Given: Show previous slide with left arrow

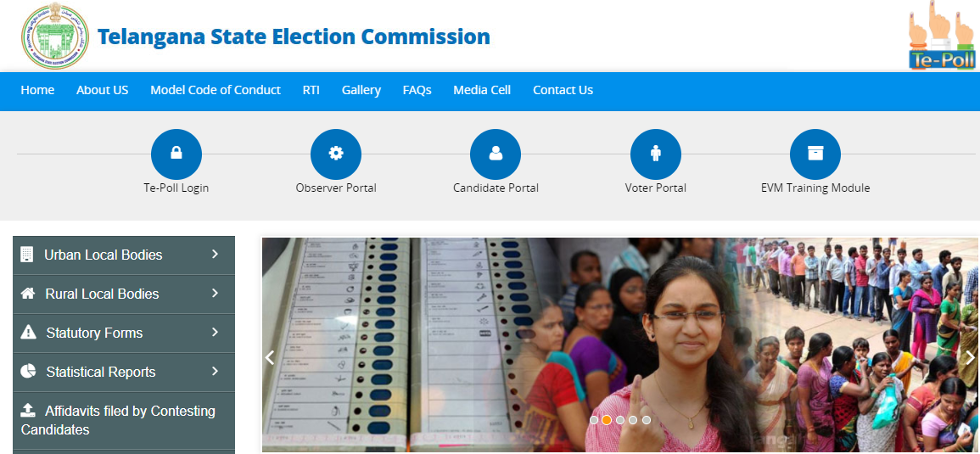Looking at the screenshot, I should (x=270, y=358).
